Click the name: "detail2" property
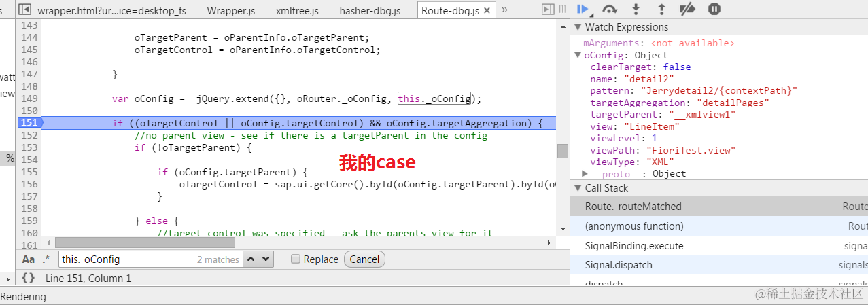The image size is (868, 305). 632,79
